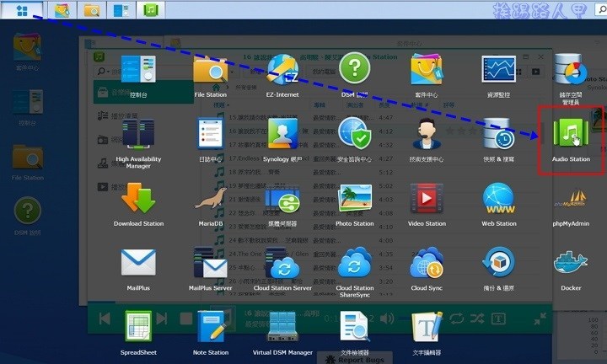Click Report Bugs at the bottom
607x364 pixels.
point(355,359)
